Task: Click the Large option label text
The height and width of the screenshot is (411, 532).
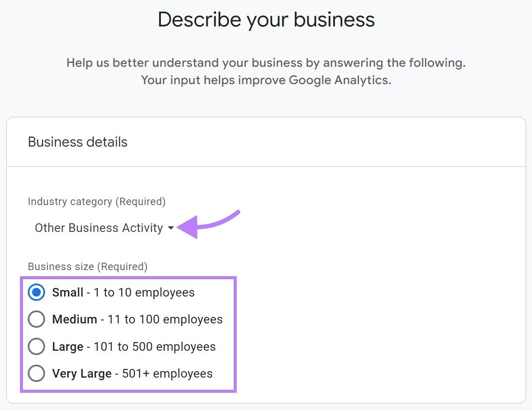Action: [x=134, y=346]
